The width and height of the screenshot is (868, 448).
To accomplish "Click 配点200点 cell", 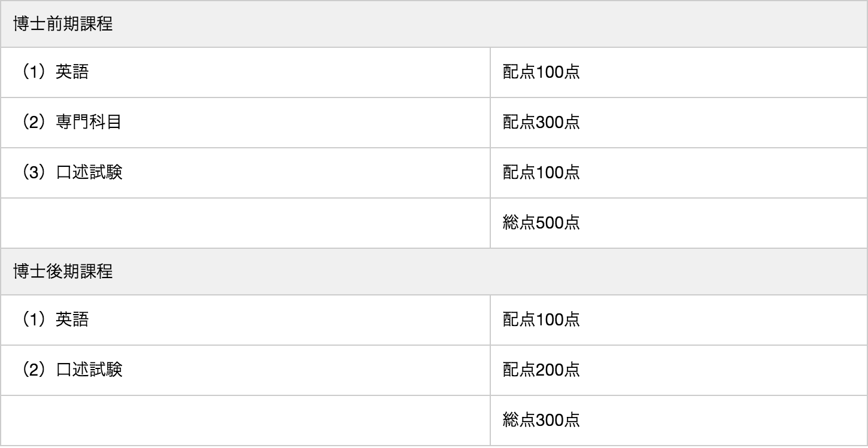I will (679, 370).
